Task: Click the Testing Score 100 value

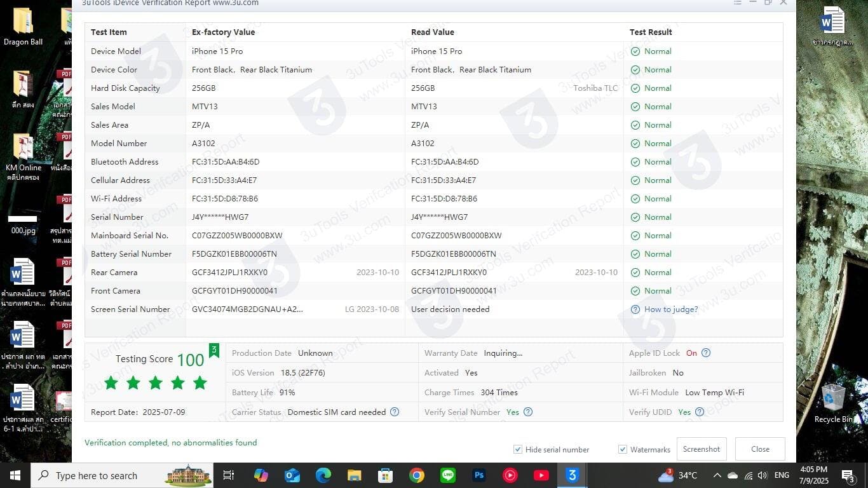Action: pos(190,360)
